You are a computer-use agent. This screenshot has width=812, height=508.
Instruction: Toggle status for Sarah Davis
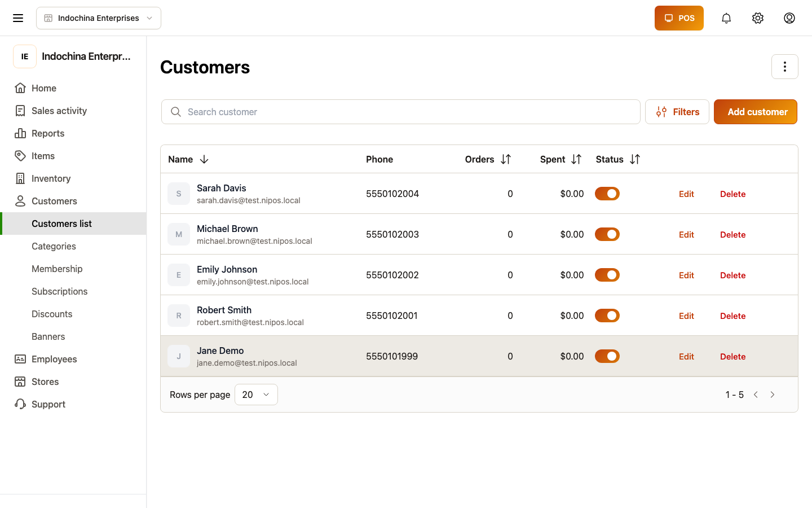(607, 194)
